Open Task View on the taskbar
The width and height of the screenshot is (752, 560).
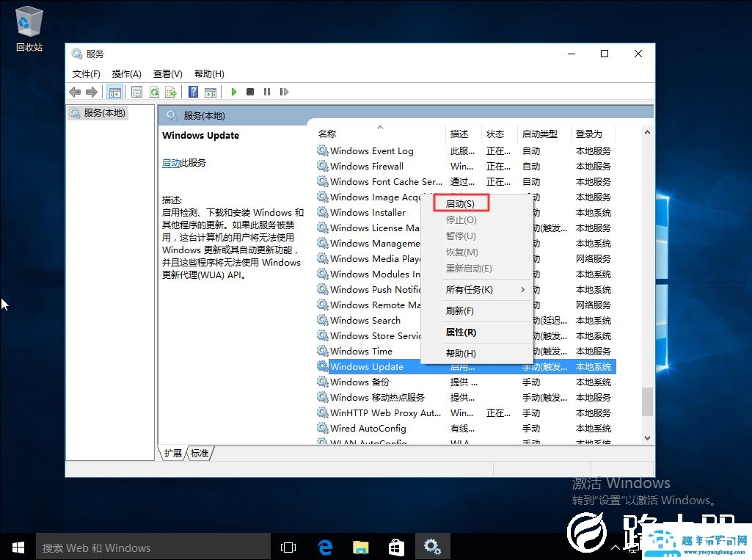[x=288, y=548]
